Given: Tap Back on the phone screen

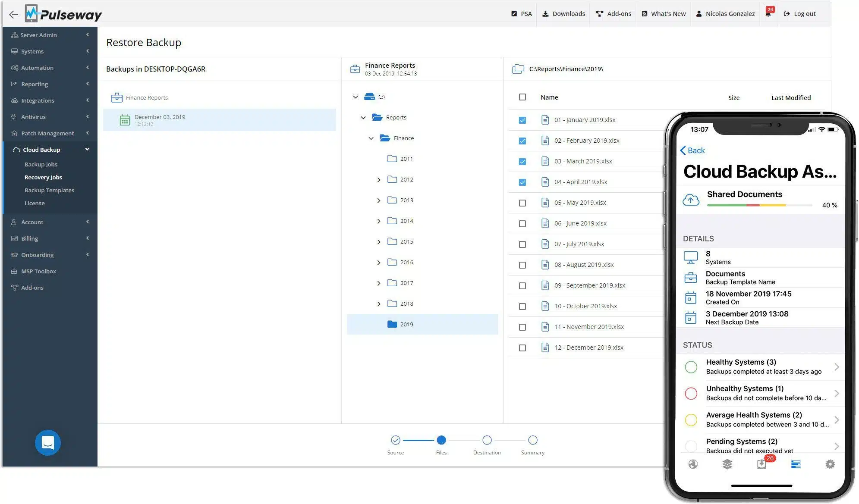Looking at the screenshot, I should click(x=692, y=150).
